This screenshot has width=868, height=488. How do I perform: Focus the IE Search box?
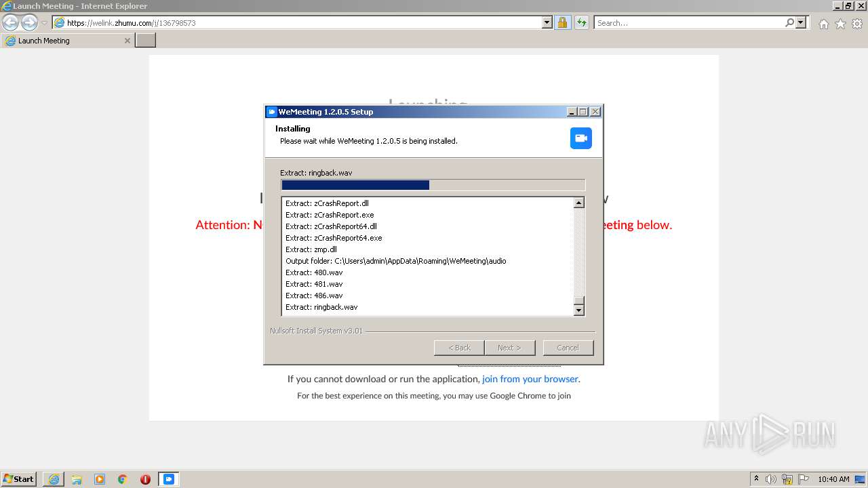(689, 22)
